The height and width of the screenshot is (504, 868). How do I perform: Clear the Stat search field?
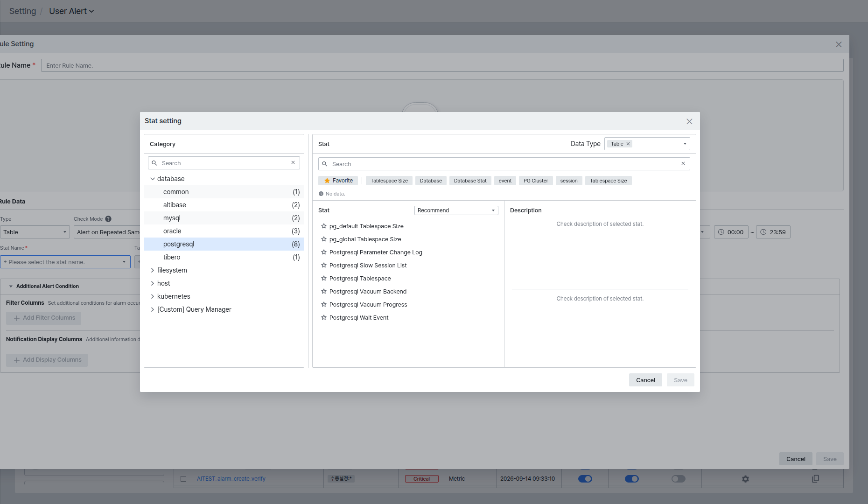(683, 164)
